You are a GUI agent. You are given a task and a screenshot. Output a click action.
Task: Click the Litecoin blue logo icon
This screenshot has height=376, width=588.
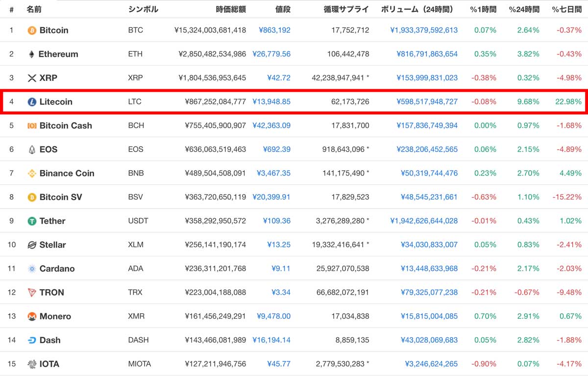point(32,102)
